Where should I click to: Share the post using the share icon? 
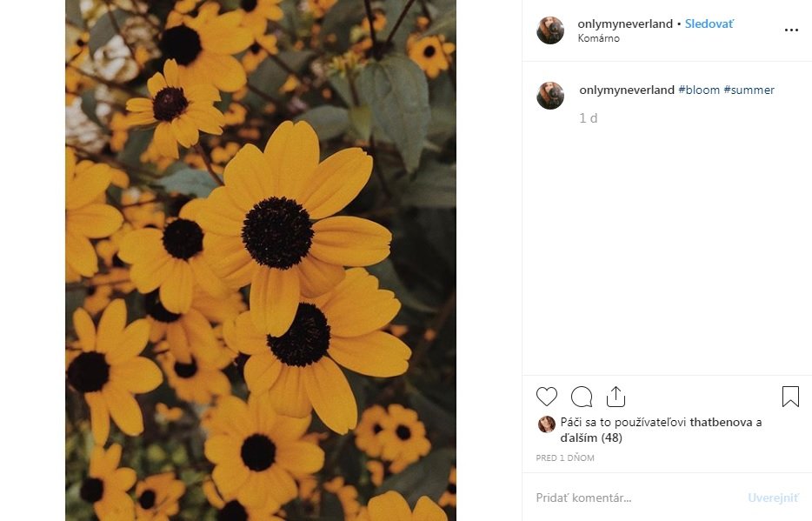[616, 397]
